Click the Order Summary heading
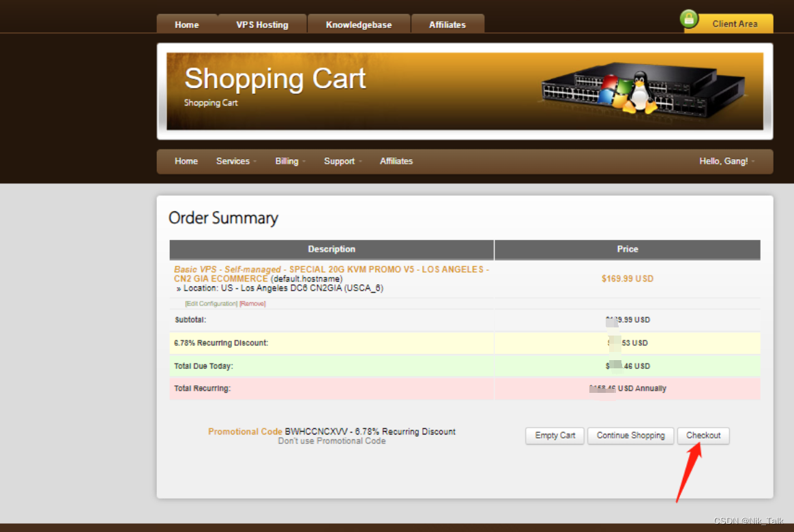This screenshot has width=794, height=532. [223, 218]
